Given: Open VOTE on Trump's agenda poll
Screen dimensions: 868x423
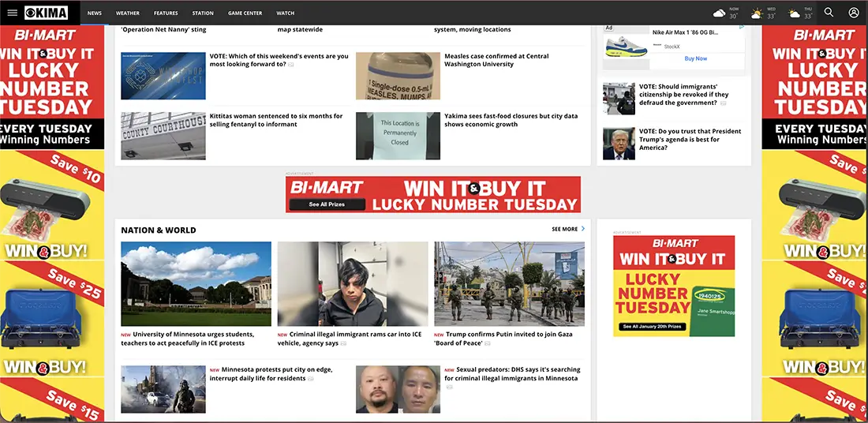Looking at the screenshot, I should tap(690, 140).
